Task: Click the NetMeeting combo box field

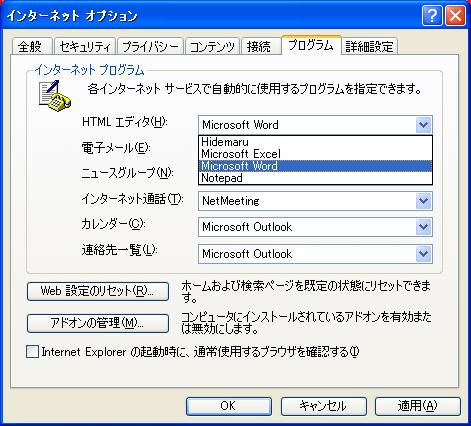Action: tap(315, 201)
